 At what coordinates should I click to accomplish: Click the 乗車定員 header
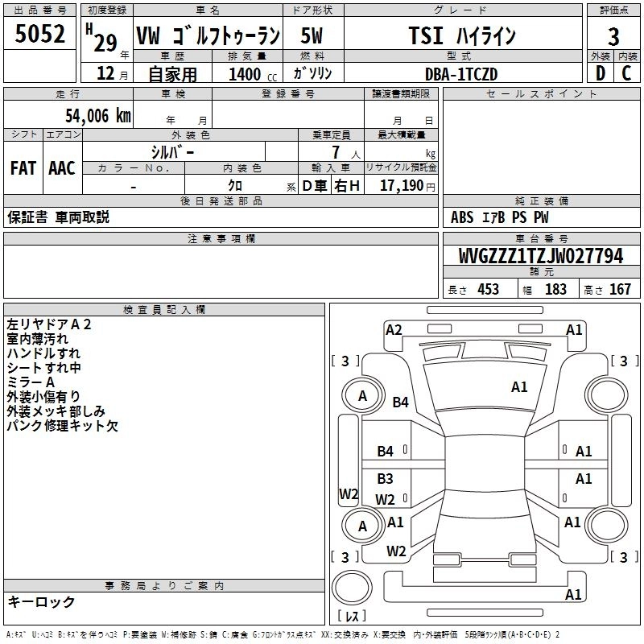331,134
